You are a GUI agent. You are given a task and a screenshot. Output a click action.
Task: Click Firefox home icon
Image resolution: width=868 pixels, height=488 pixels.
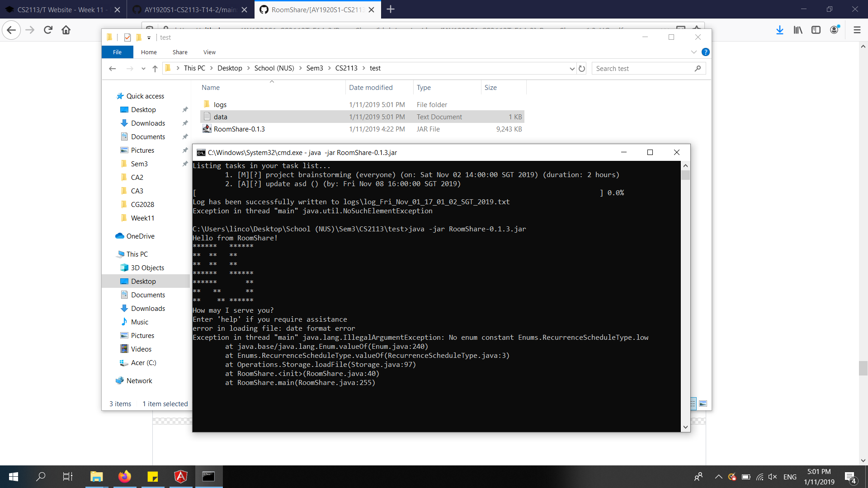coord(66,30)
